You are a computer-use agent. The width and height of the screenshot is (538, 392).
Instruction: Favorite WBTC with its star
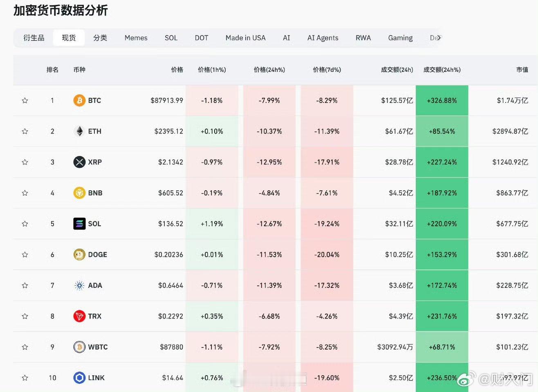pos(25,347)
